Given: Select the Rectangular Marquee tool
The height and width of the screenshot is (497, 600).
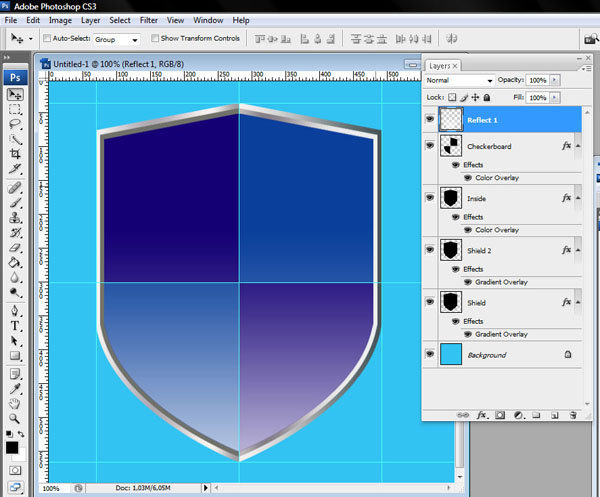Looking at the screenshot, I should (15, 109).
